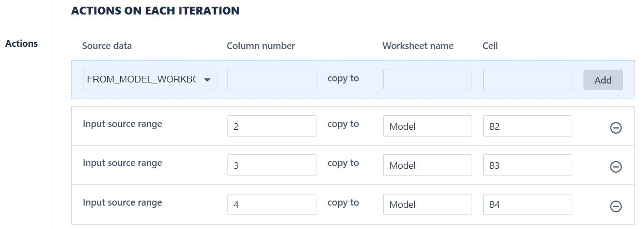Open the FROM_MODEL_WORKBOOK source data dropdown
Image resolution: width=644 pixels, height=229 pixels.
click(x=149, y=80)
